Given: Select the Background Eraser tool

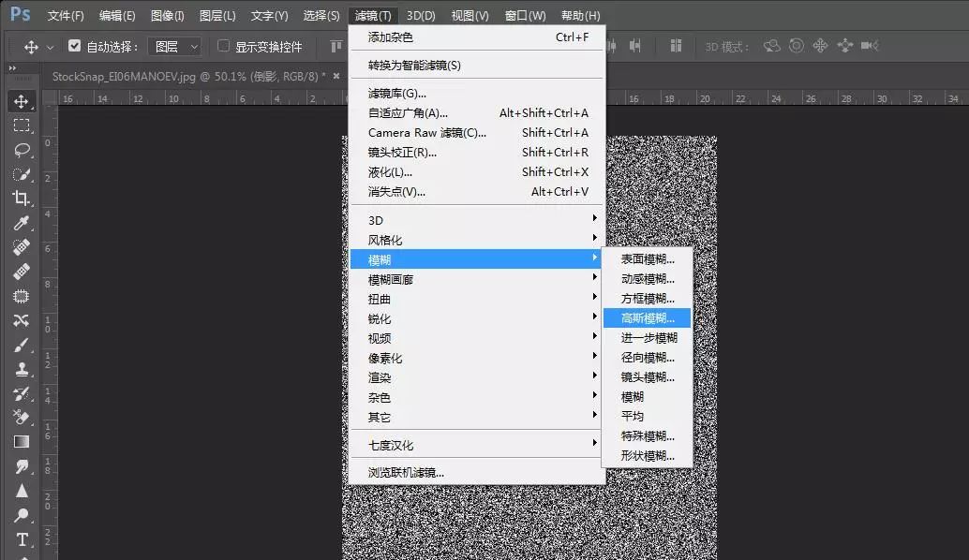Looking at the screenshot, I should 22,418.
